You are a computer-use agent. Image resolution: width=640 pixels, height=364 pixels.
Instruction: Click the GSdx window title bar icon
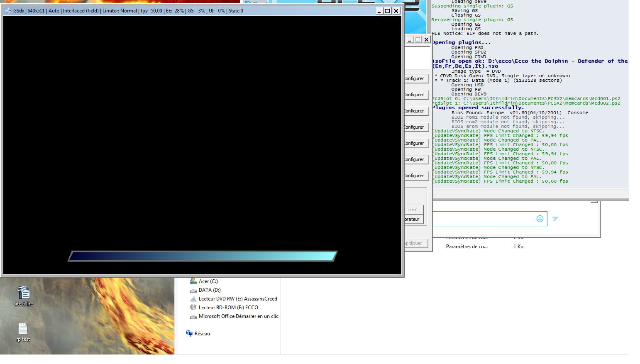click(x=7, y=11)
